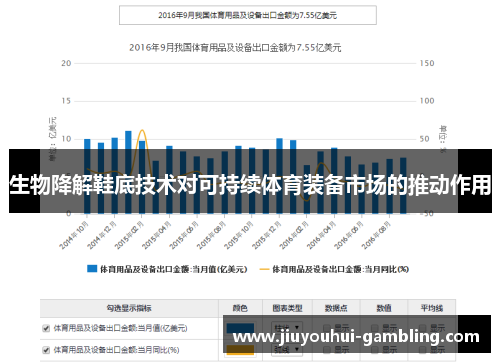Click the left axis value 15

coord(66,101)
